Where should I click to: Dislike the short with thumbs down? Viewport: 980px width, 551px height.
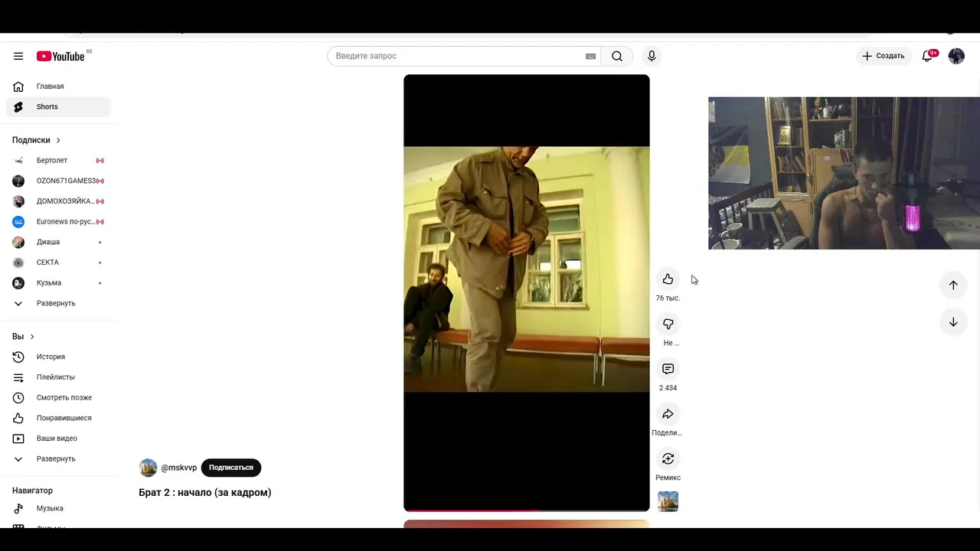click(668, 324)
